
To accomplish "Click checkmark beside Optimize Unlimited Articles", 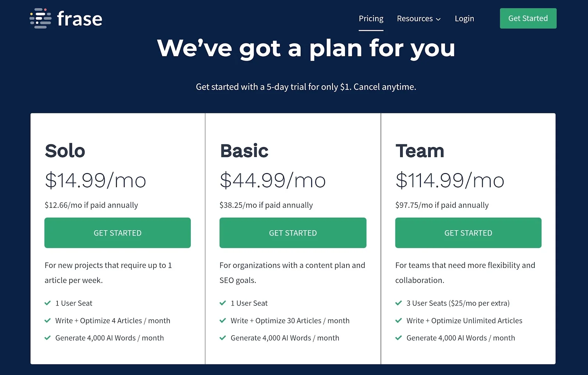I will click(398, 321).
